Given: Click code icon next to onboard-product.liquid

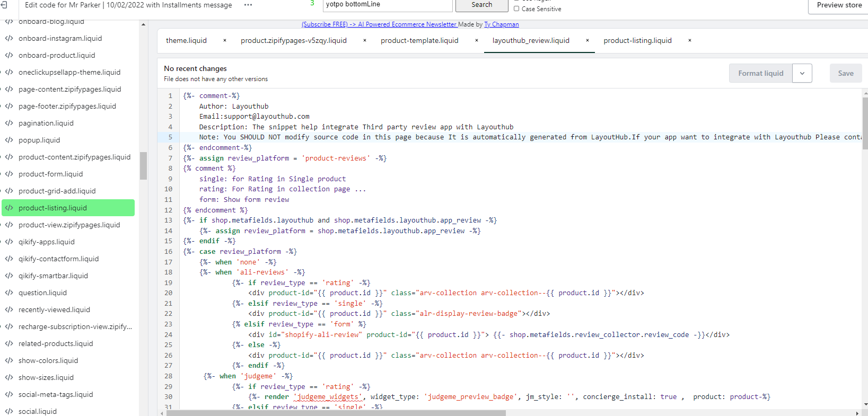Looking at the screenshot, I should pyautogui.click(x=9, y=55).
